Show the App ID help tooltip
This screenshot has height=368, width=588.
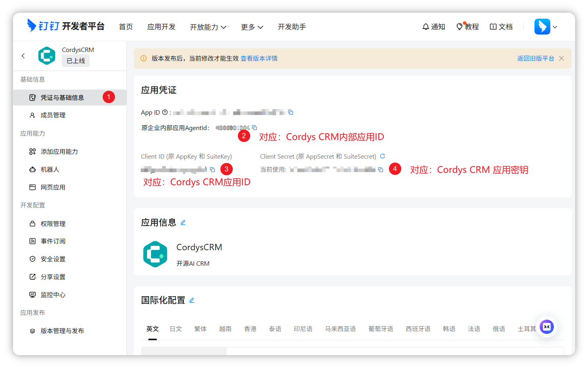165,112
